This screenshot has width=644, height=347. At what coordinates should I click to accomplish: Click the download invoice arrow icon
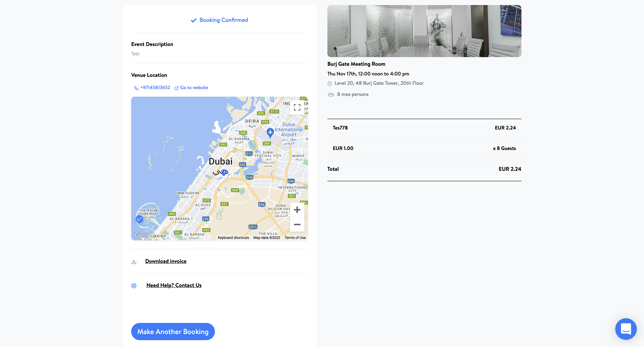(134, 262)
